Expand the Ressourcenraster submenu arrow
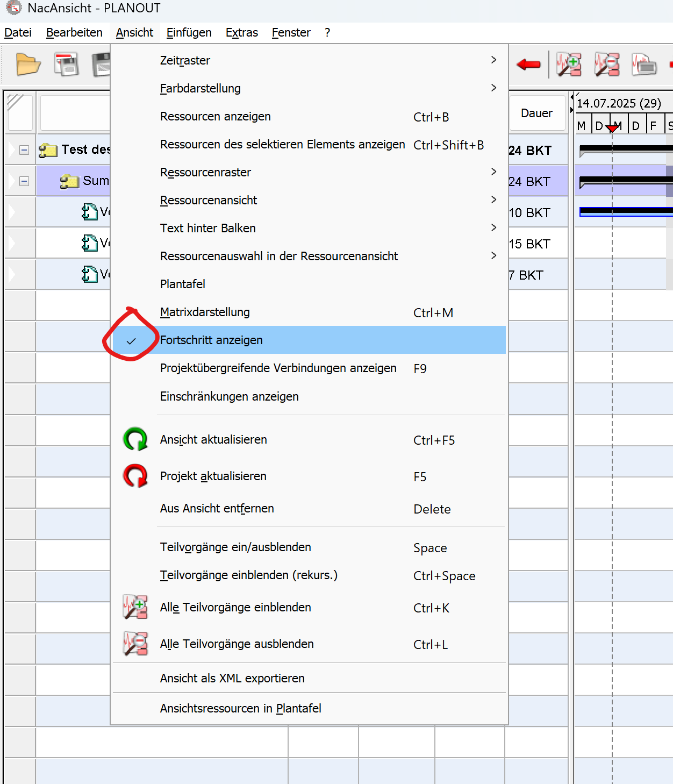Viewport: 673px width, 784px height. (x=493, y=172)
